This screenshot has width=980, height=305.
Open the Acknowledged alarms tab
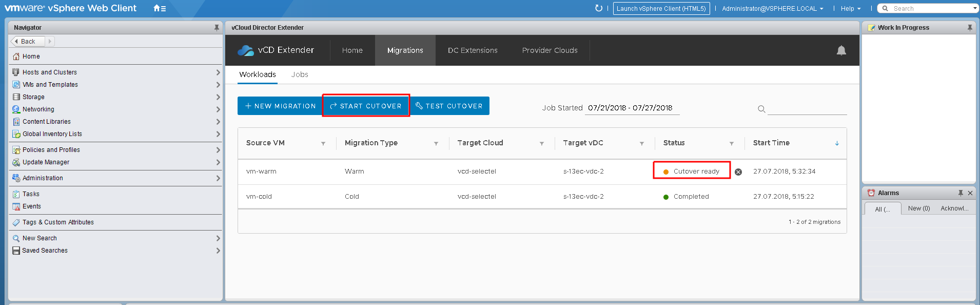click(x=955, y=208)
